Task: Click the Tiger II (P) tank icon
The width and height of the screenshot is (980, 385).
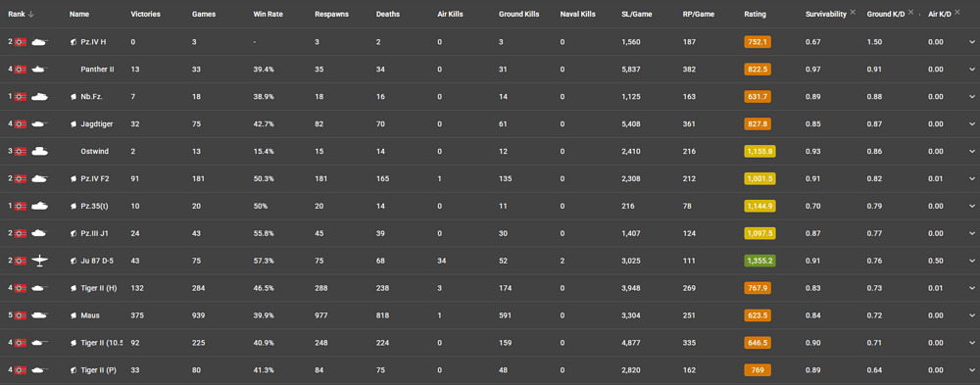Action: tap(40, 370)
